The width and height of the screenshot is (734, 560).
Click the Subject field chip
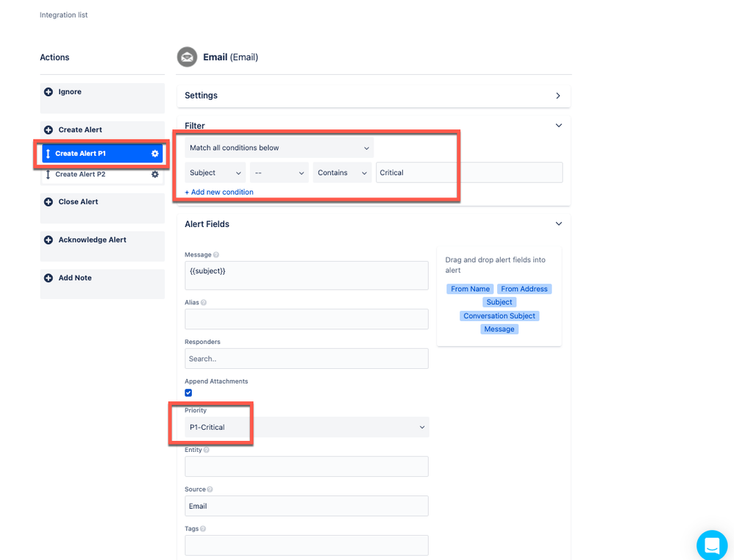(x=499, y=302)
